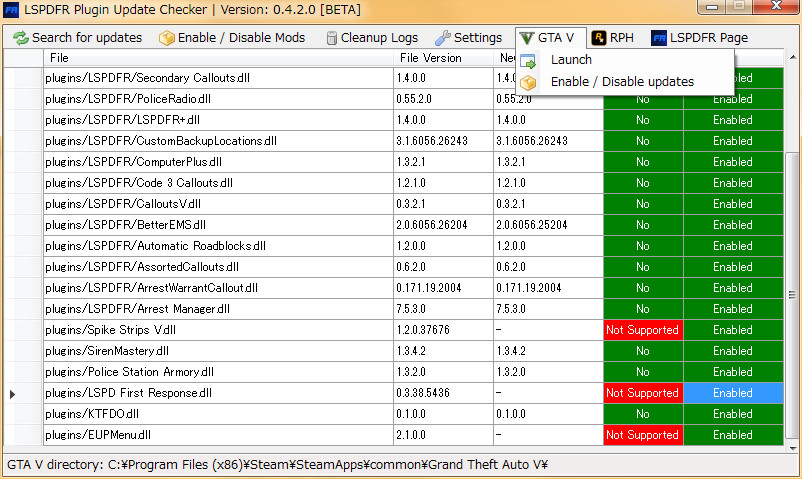Select plugins/LSPDFR/CustomBackupLocations.dll file name
Image resolution: width=802 pixels, height=479 pixels.
coord(161,141)
